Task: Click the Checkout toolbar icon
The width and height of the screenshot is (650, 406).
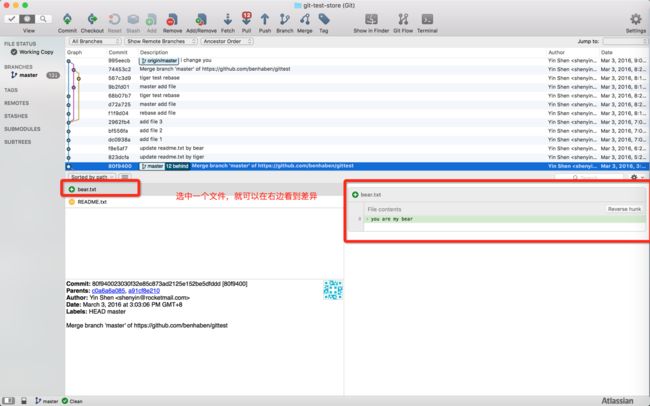Action: coord(92,19)
